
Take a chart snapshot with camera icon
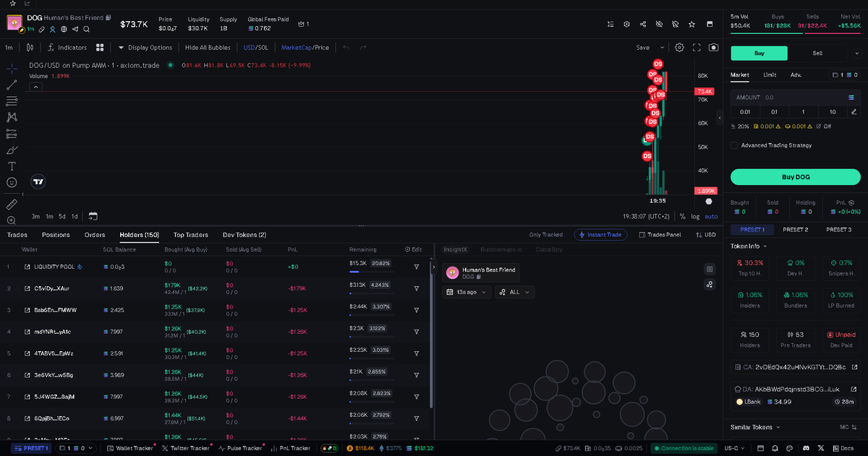pos(714,48)
